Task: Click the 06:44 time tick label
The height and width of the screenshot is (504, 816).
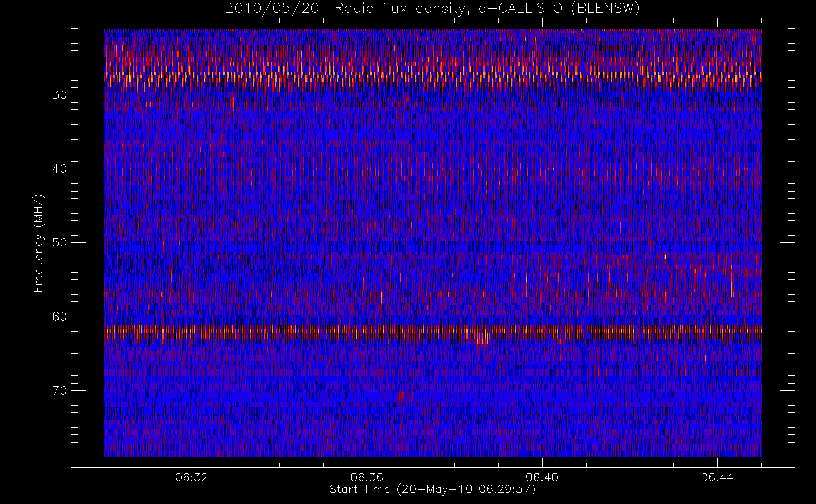Action: coord(717,477)
